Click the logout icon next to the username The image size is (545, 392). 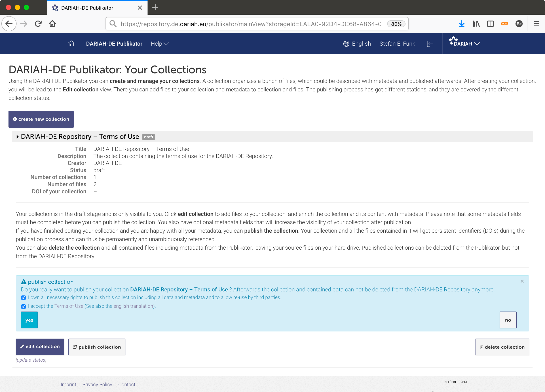tap(430, 44)
